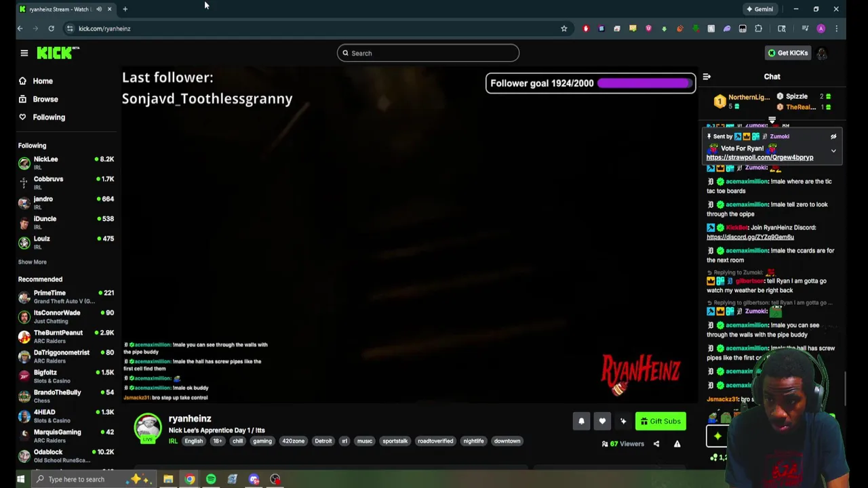Screen dimensions: 868x488
Task: Open Cobbruvs channel from Following list
Action: (66, 183)
